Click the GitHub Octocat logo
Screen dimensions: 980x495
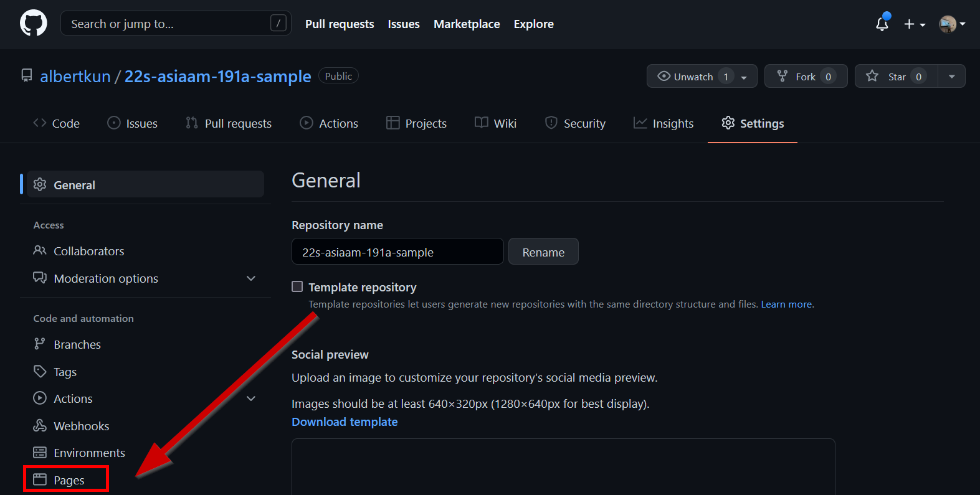point(33,24)
